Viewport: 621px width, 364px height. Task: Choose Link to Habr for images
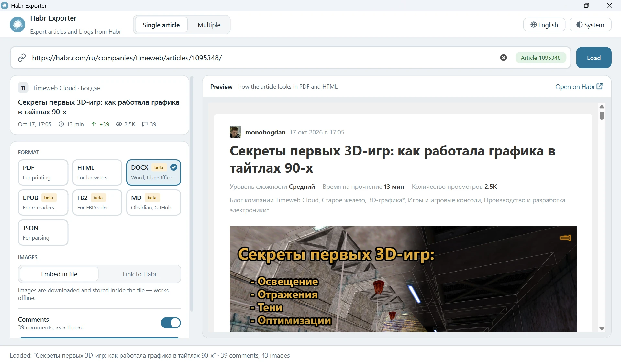tap(139, 274)
